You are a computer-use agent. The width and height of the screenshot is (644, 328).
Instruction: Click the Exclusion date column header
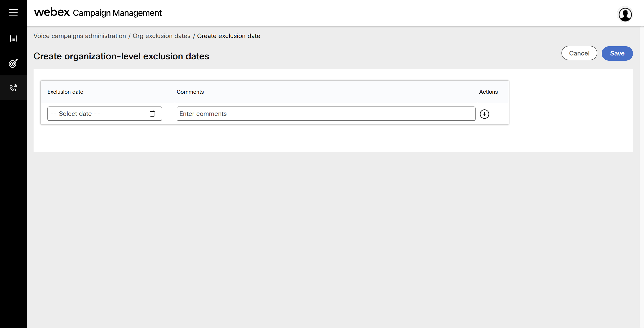click(x=65, y=92)
